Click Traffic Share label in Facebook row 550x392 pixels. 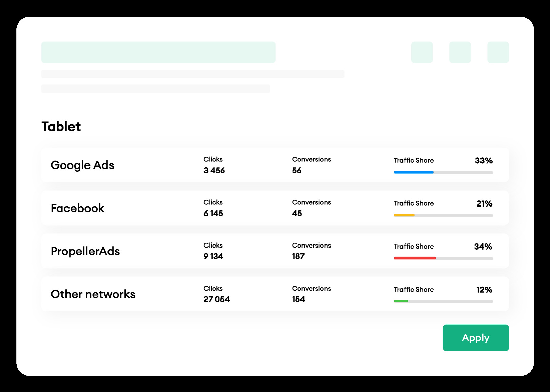pos(414,203)
